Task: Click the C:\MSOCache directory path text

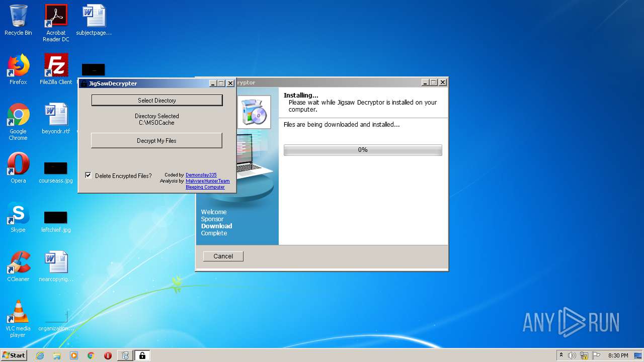Action: tap(156, 123)
